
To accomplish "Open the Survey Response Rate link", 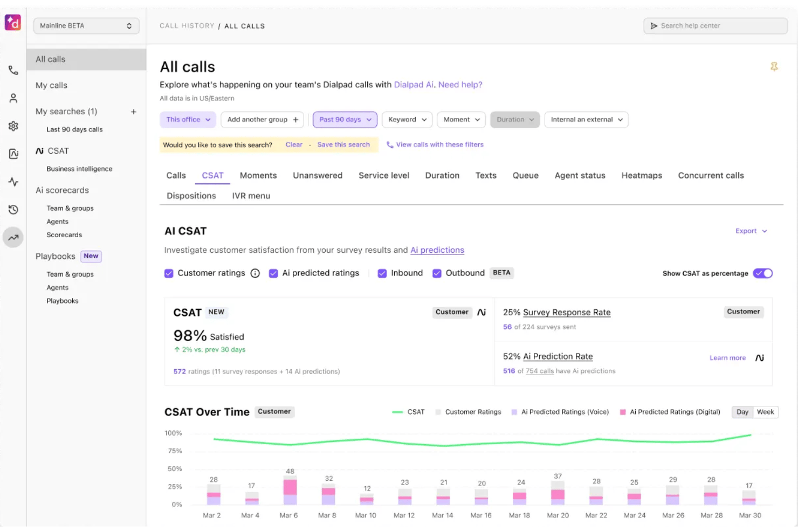I will coord(567,313).
